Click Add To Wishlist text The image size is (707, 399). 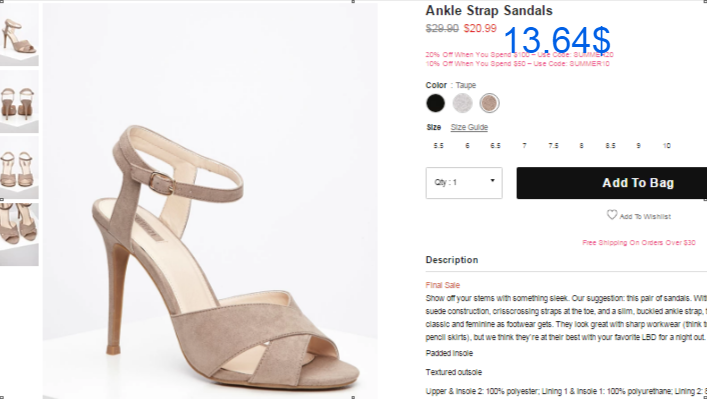point(645,216)
